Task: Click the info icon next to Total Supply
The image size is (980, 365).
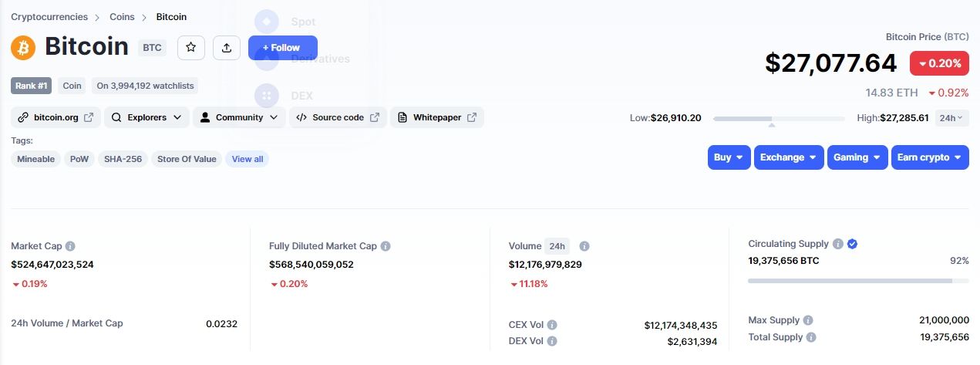Action: point(811,337)
